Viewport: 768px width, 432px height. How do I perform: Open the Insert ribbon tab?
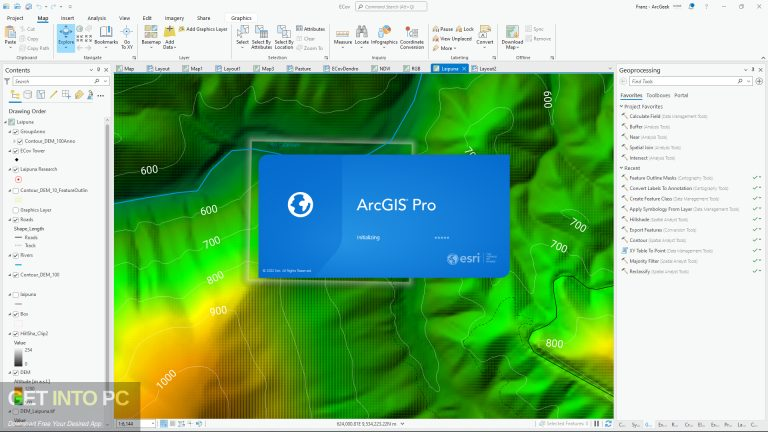pyautogui.click(x=68, y=18)
